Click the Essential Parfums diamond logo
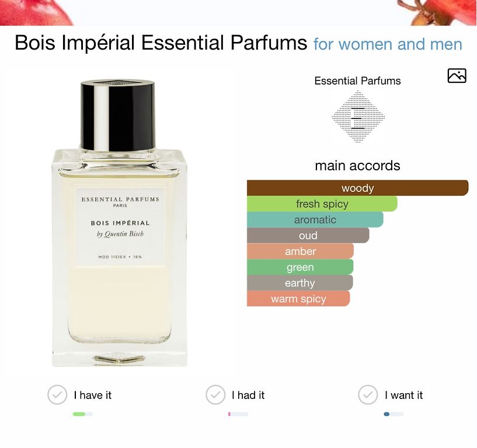This screenshot has width=477, height=448. [x=358, y=117]
